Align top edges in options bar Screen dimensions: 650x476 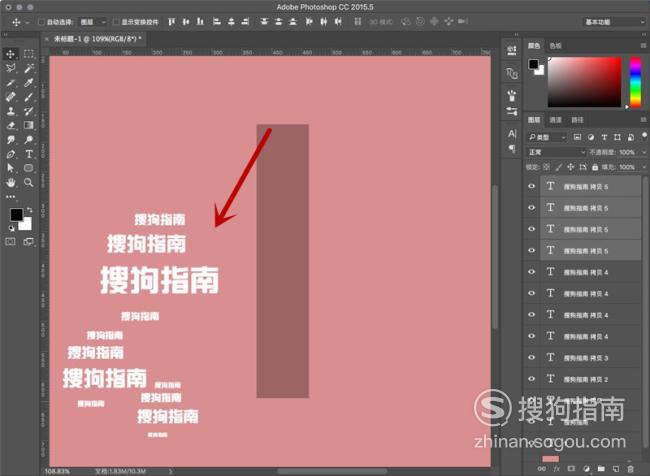tap(171, 22)
